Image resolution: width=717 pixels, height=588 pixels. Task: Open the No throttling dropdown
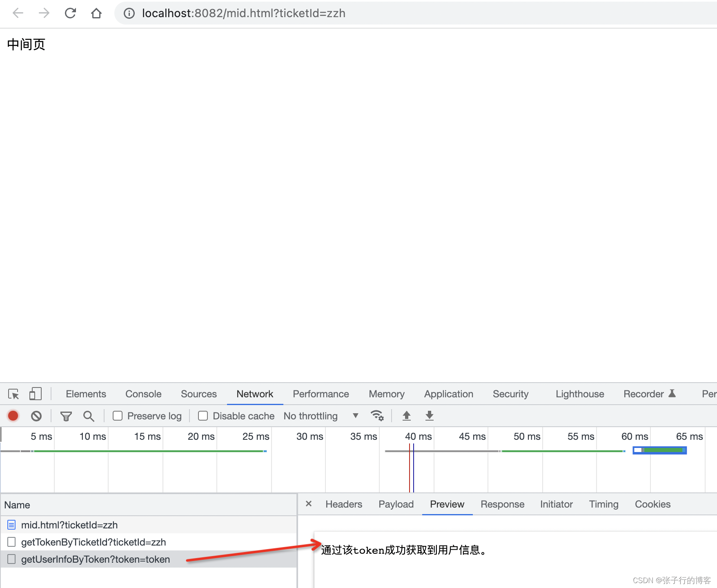point(321,416)
